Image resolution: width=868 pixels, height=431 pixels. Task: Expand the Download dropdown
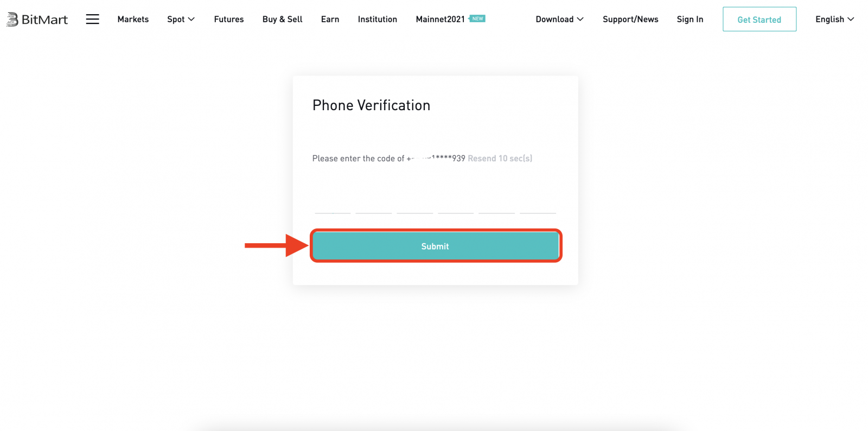(559, 20)
